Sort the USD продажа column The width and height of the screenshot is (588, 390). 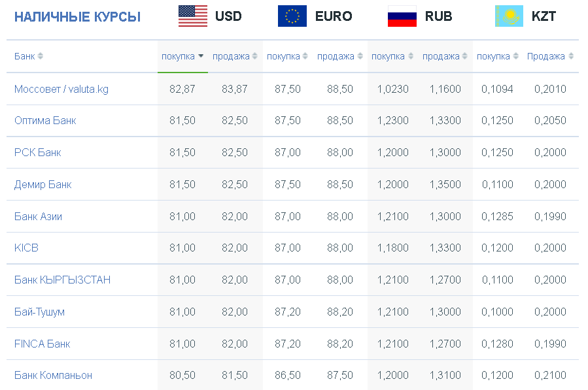254,56
